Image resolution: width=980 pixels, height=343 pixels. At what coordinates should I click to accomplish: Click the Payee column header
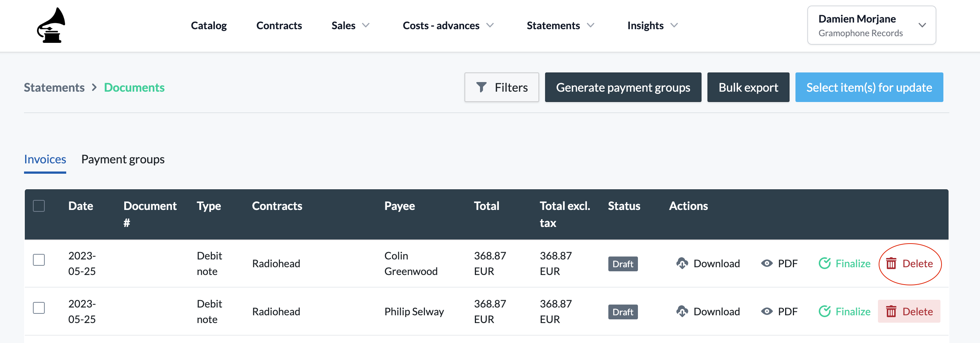tap(399, 206)
